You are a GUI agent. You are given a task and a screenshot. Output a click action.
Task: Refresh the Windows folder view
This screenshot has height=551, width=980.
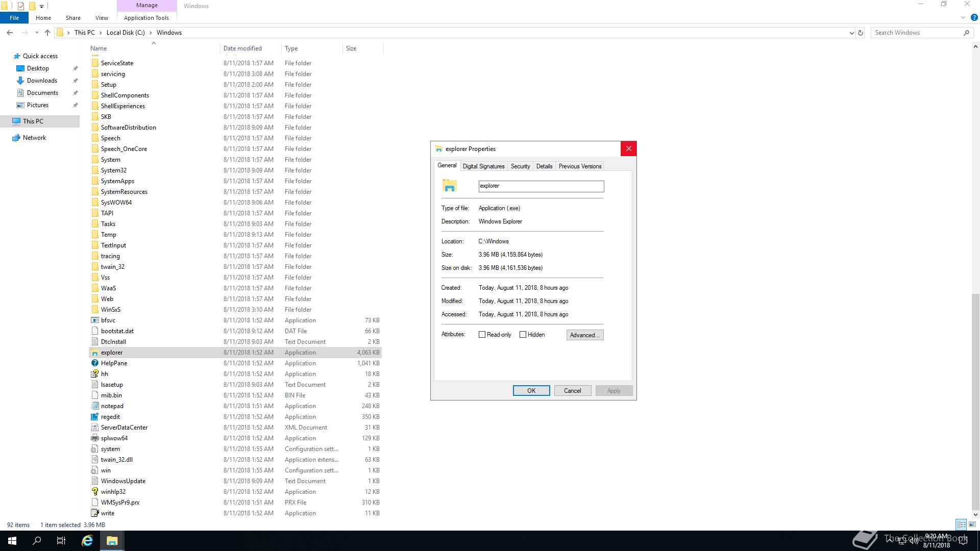pos(860,33)
